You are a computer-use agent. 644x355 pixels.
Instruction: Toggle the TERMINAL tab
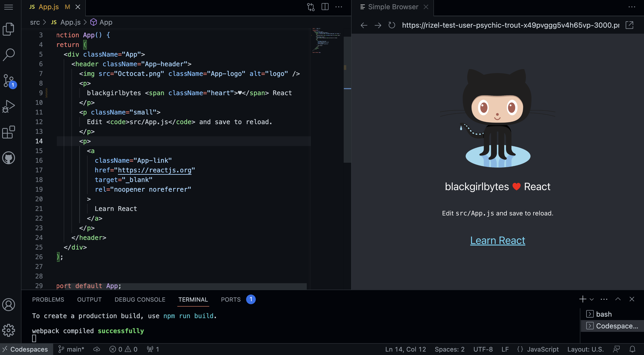193,299
